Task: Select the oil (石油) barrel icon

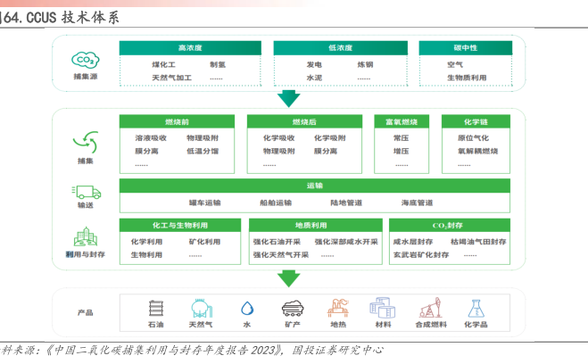Action: click(156, 310)
